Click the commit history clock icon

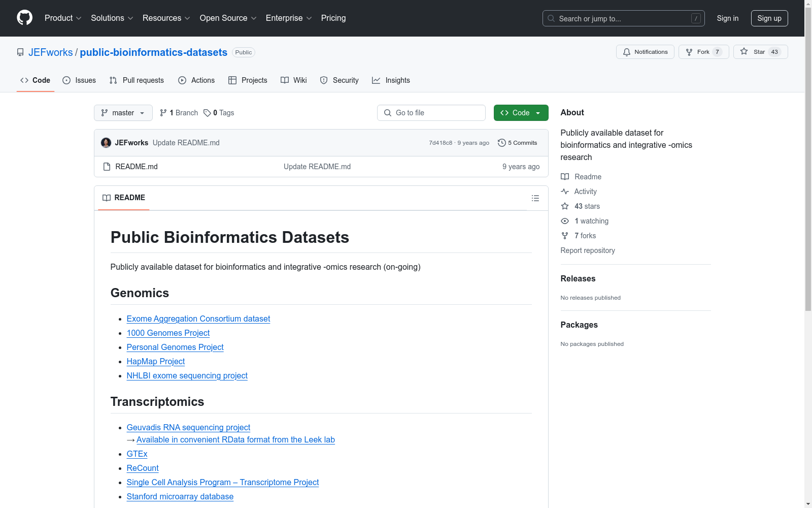point(502,143)
